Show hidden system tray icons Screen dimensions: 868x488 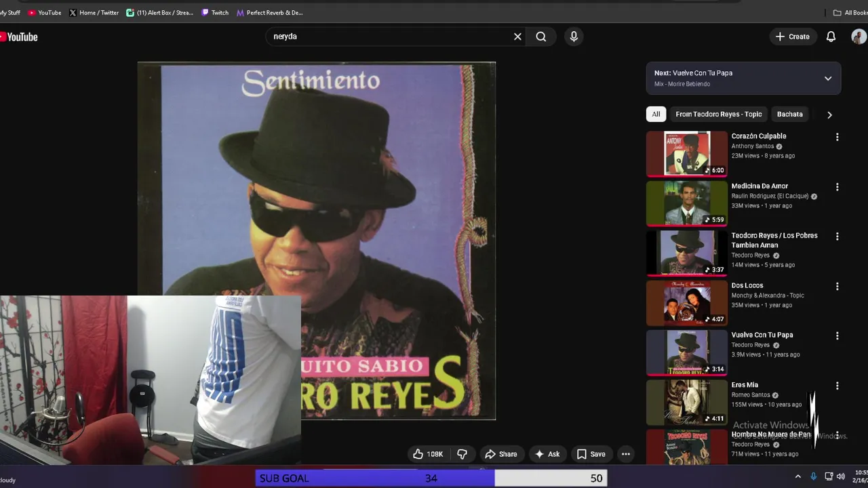pyautogui.click(x=797, y=476)
